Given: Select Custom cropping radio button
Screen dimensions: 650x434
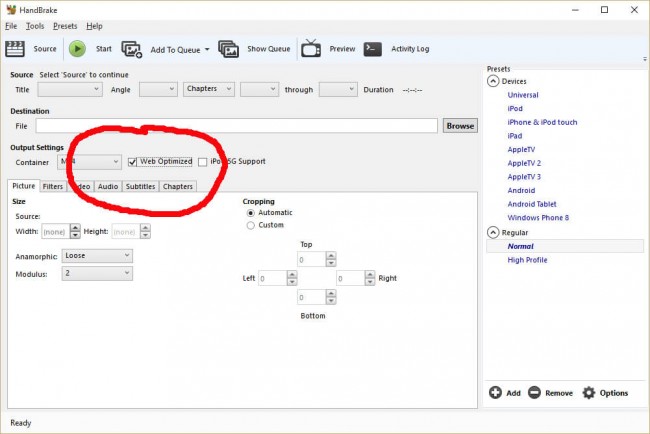Looking at the screenshot, I should [250, 225].
